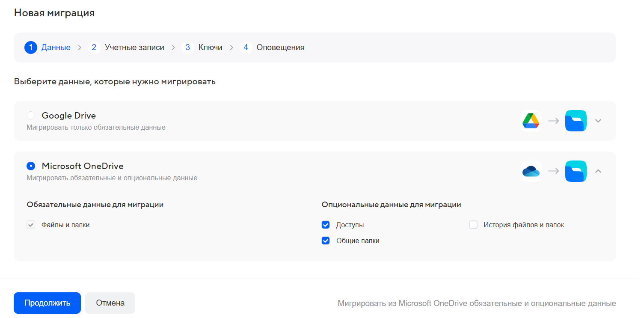Viewport: 644px width, 318px height.
Task: Click the step 4 circle next to Оповещения
Action: 246,47
